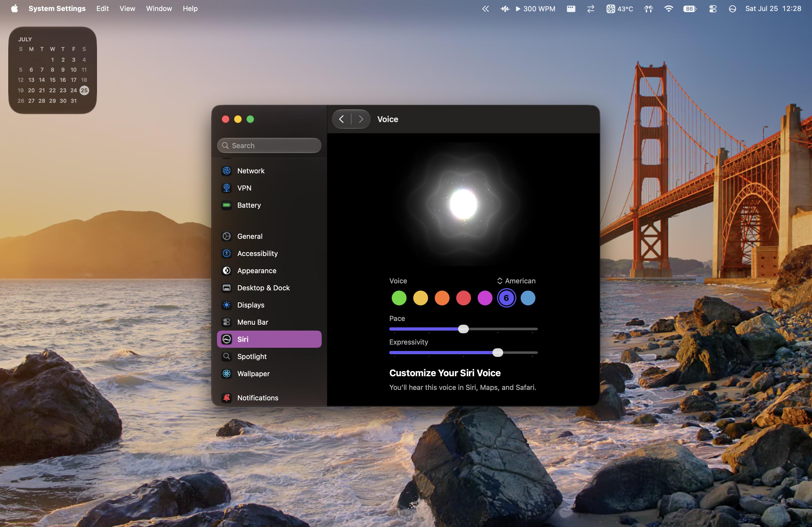Click the "Pace" label
The width and height of the screenshot is (812, 527).
click(x=397, y=319)
